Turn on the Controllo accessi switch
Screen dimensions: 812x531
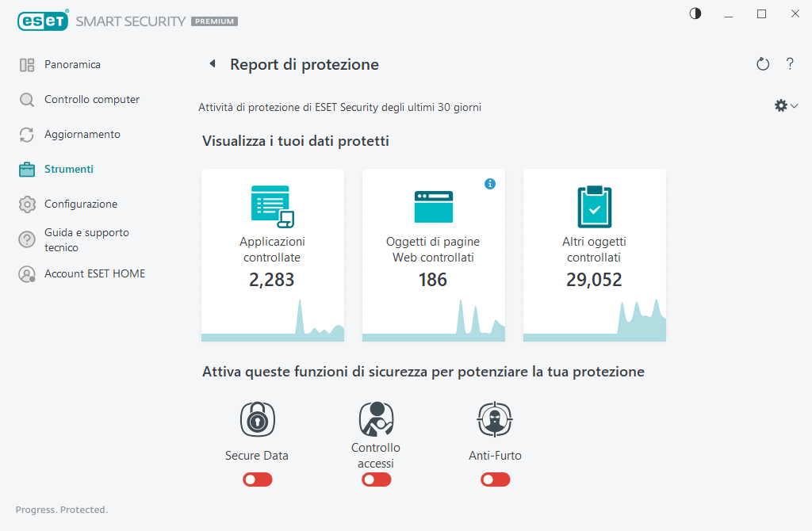click(x=376, y=479)
